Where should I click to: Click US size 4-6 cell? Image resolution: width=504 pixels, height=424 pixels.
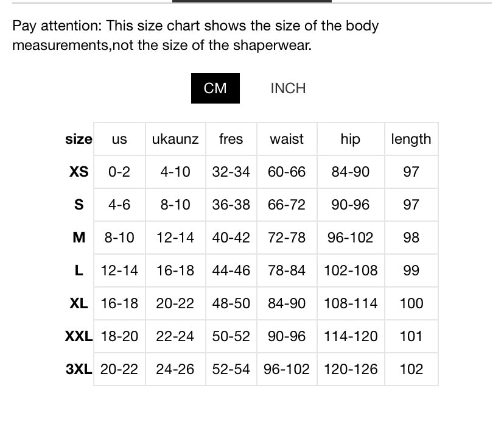(x=119, y=205)
